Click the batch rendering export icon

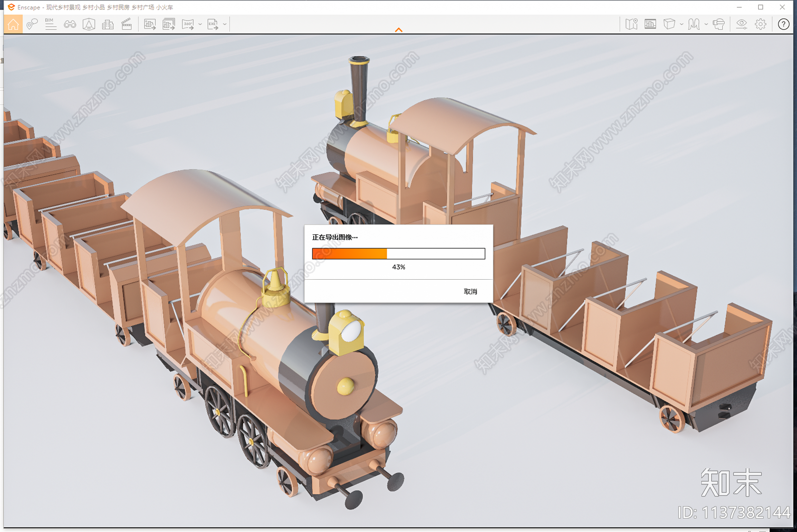click(169, 24)
